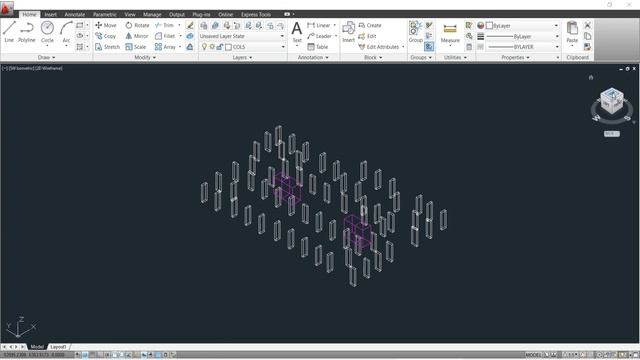640x360 pixels.
Task: Expand the Modify panel
Action: [x=145, y=58]
